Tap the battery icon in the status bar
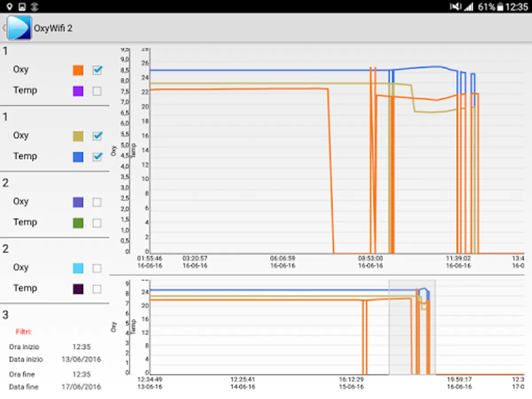The height and width of the screenshot is (399, 532). [500, 7]
